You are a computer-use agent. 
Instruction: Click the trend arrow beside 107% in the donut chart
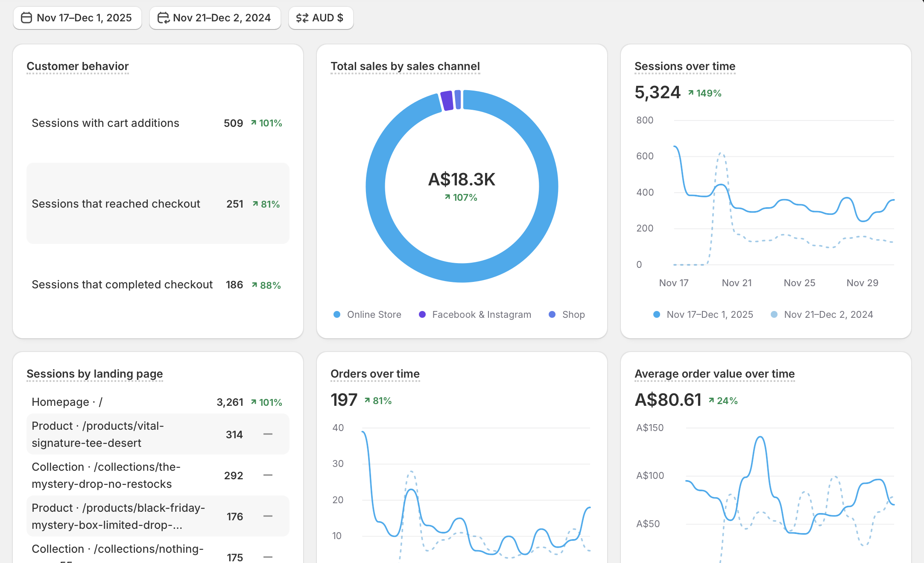coord(447,197)
